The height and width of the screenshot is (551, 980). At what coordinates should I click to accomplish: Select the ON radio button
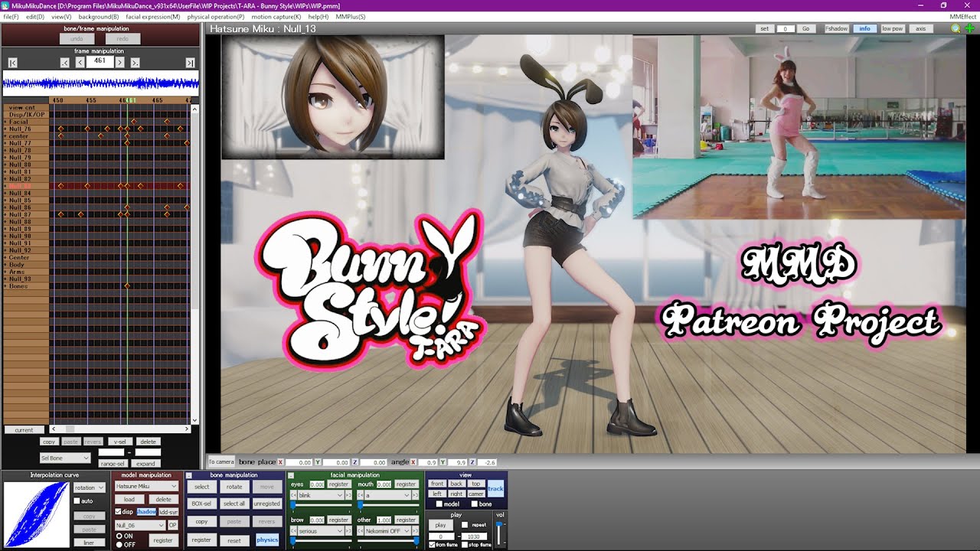click(x=119, y=536)
